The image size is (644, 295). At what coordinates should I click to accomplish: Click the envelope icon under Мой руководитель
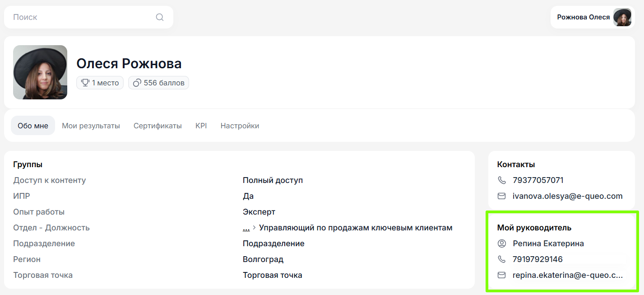point(501,275)
